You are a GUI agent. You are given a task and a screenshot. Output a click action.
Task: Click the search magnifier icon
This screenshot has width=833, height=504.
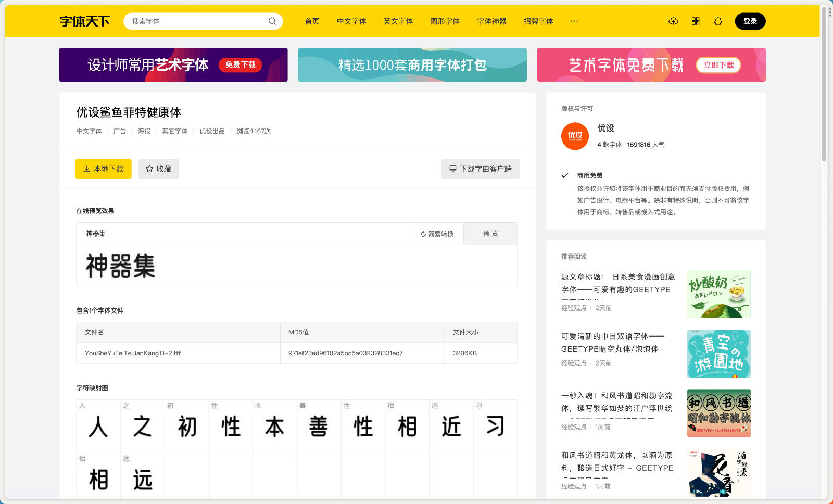pyautogui.click(x=272, y=21)
